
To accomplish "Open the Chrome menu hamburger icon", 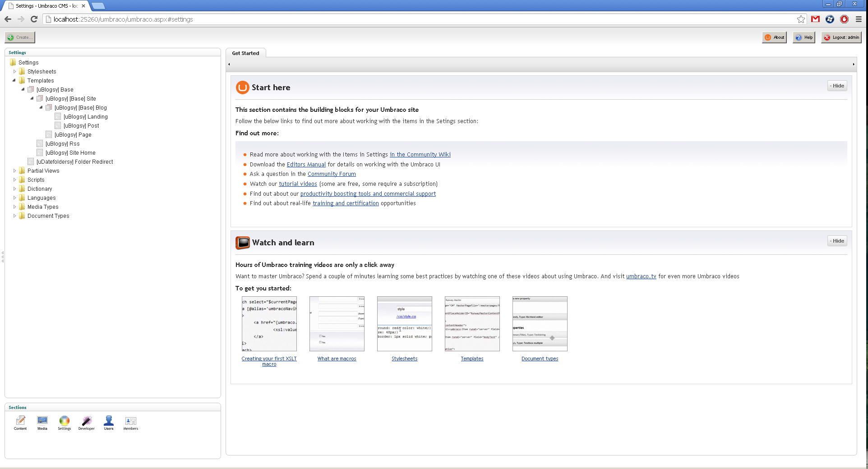I will click(859, 19).
